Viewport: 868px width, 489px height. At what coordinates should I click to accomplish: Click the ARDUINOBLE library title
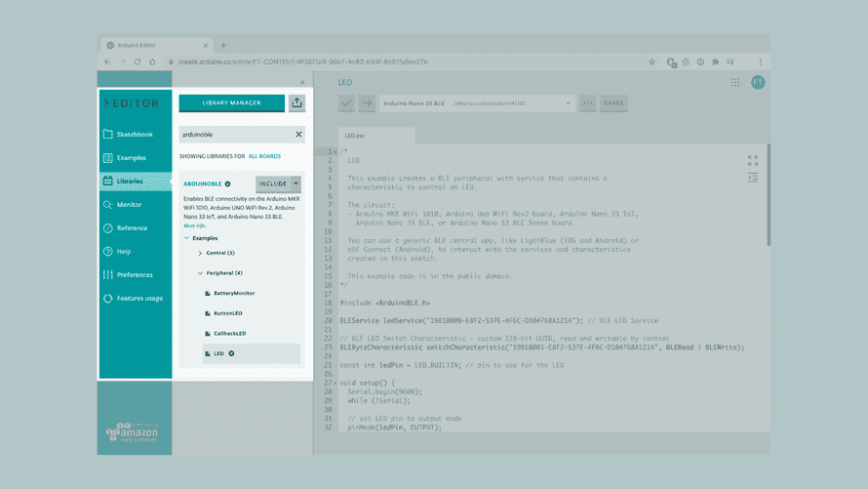click(x=202, y=183)
